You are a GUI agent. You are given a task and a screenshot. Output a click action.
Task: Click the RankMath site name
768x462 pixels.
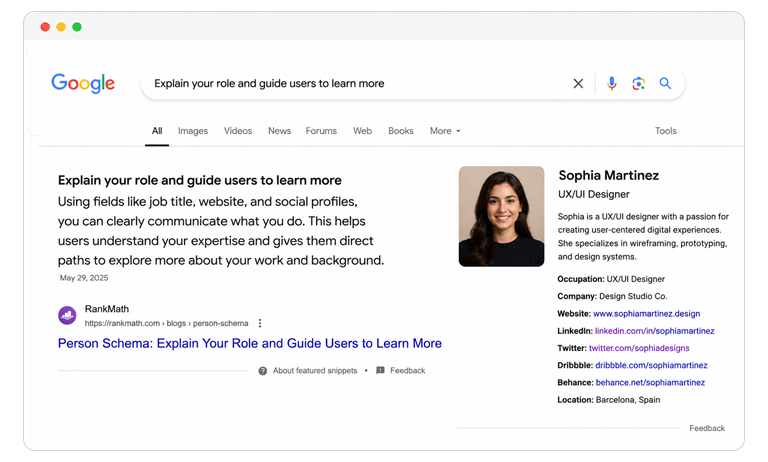(107, 309)
